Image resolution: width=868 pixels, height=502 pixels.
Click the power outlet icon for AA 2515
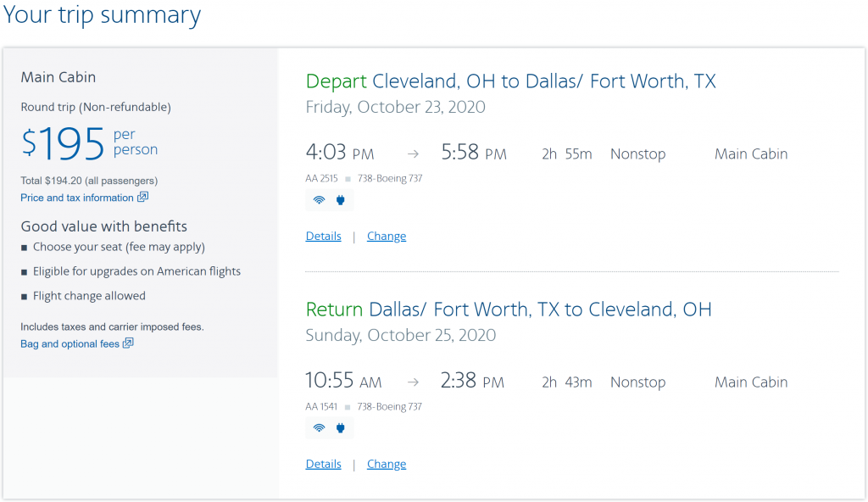(x=341, y=200)
